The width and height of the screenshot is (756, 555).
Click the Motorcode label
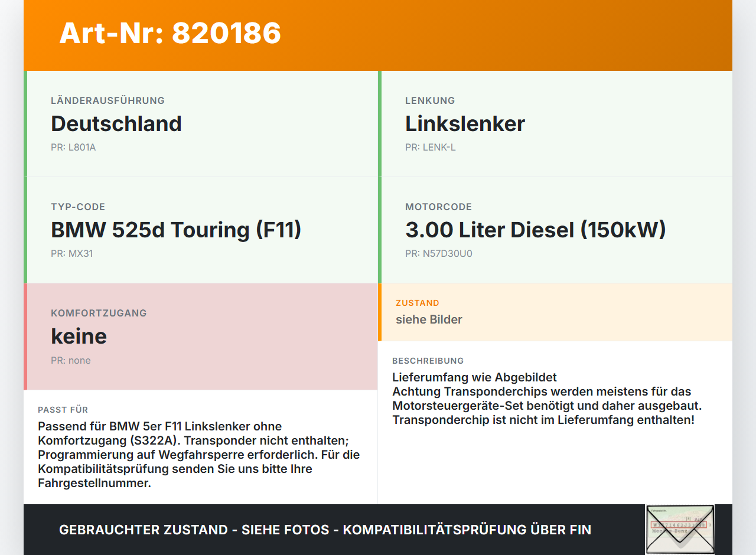[438, 207]
